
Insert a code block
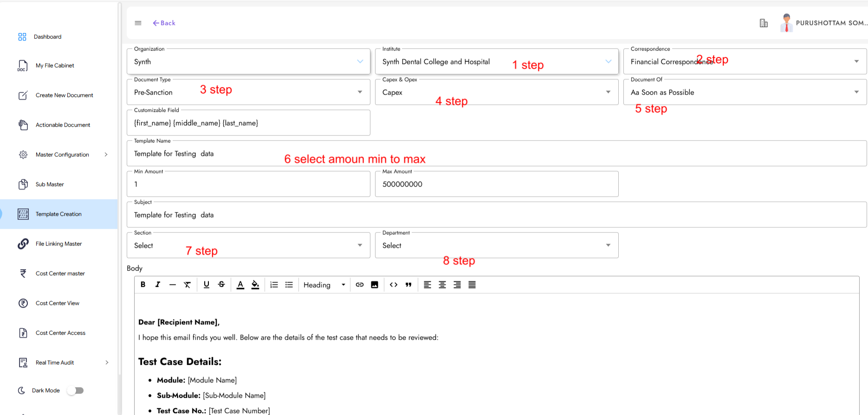click(394, 285)
